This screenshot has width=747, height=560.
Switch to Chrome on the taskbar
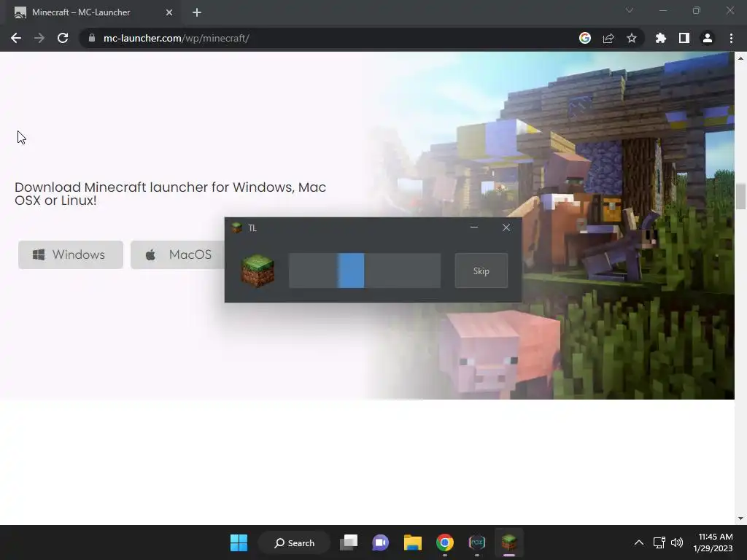click(x=445, y=542)
